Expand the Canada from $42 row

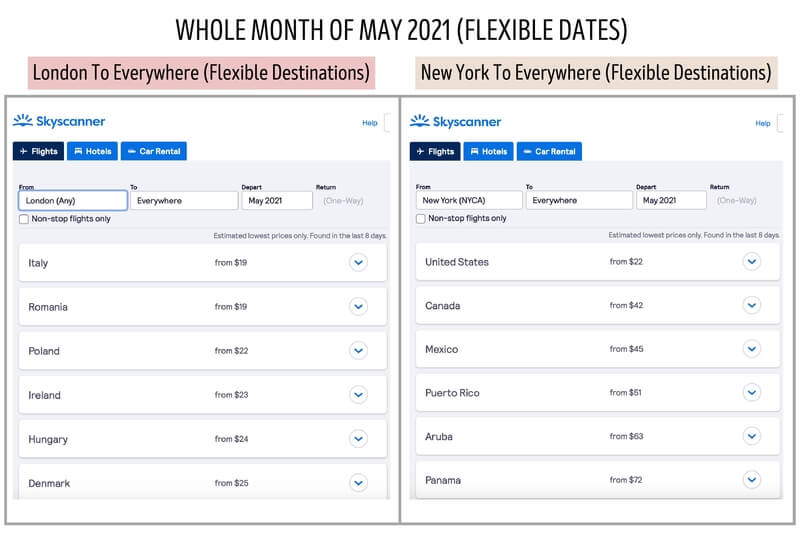pos(752,305)
